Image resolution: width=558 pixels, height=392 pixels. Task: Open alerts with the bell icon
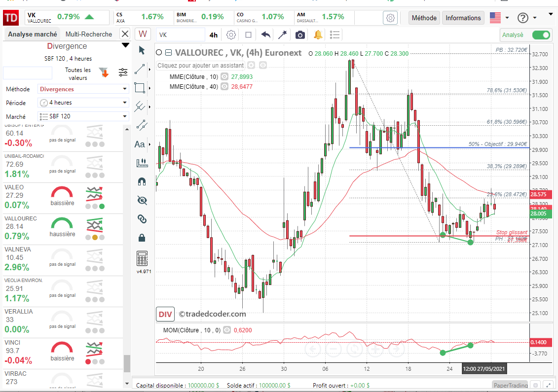point(318,35)
